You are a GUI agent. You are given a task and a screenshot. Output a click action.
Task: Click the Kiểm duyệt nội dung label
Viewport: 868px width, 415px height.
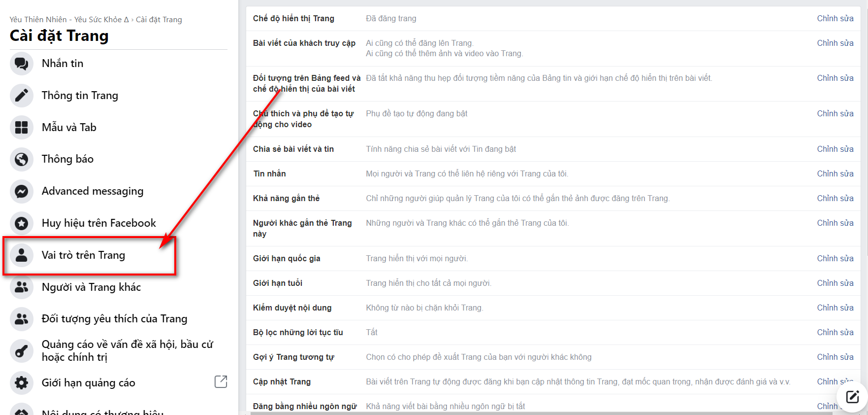point(292,308)
